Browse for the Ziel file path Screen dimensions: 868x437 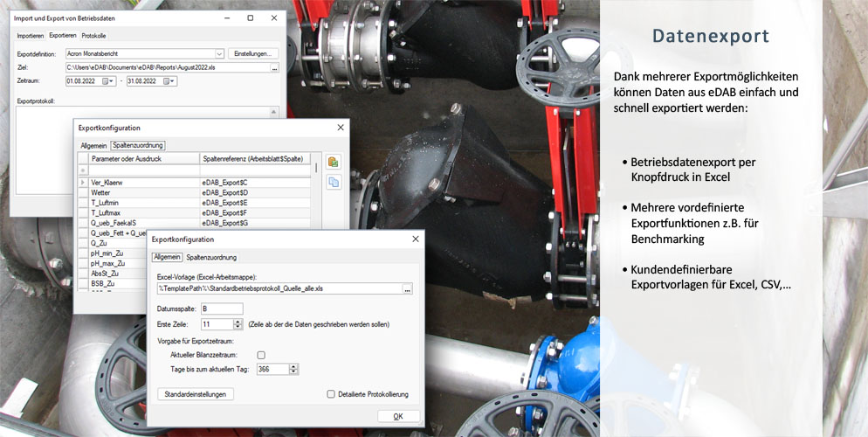(274, 67)
